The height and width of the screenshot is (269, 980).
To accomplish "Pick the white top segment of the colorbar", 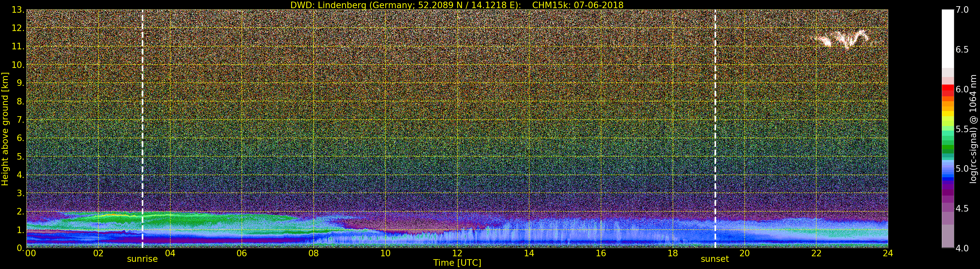I will pyautogui.click(x=948, y=39).
